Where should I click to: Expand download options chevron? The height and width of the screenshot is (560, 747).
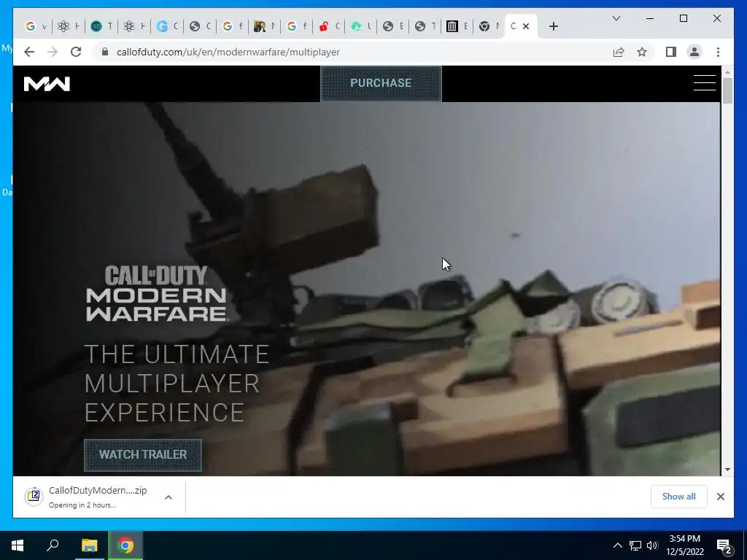click(x=169, y=497)
